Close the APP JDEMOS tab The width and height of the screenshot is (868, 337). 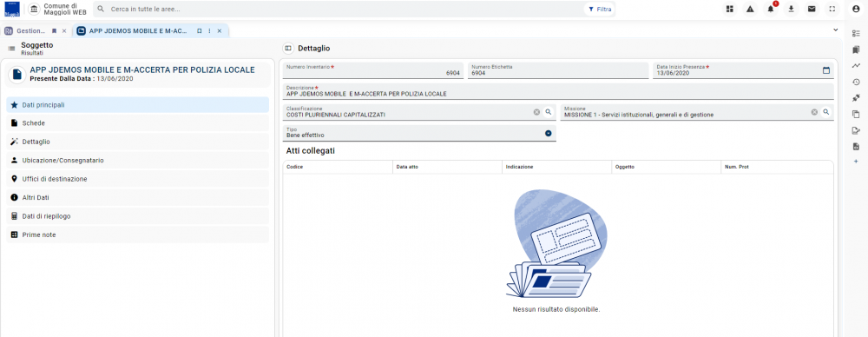tap(220, 31)
